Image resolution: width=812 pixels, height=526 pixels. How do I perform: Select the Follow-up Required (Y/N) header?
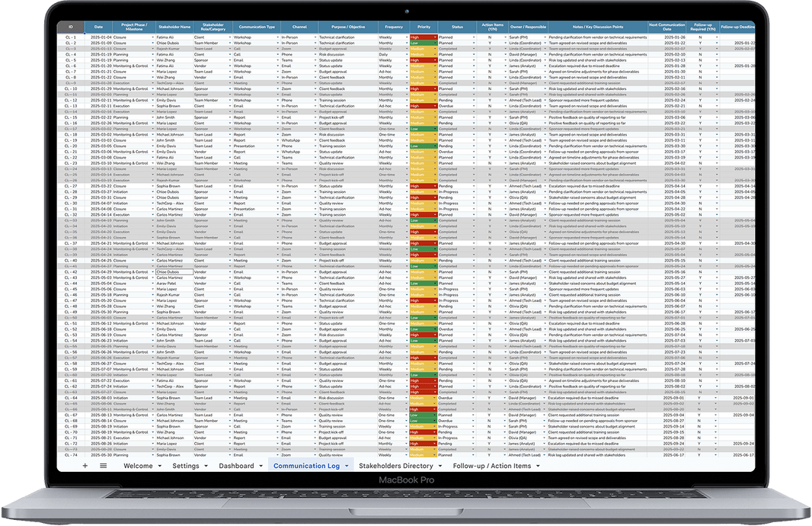tap(703, 27)
